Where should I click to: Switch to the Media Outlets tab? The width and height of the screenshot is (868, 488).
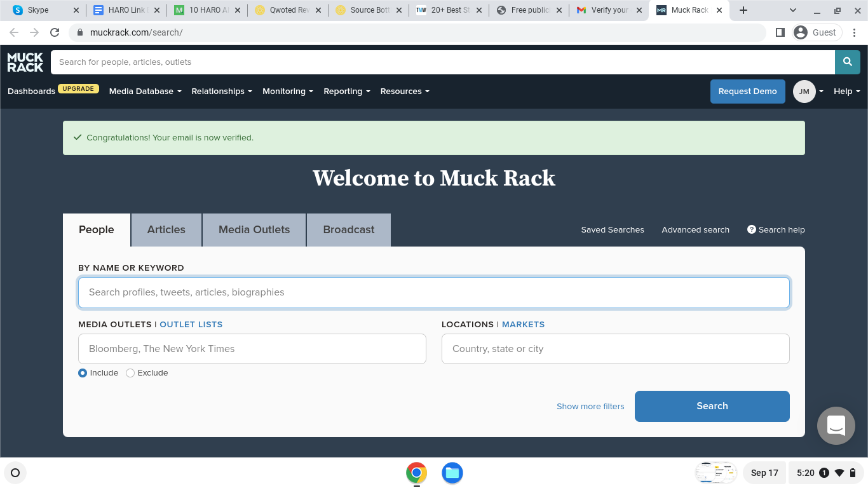pyautogui.click(x=254, y=230)
